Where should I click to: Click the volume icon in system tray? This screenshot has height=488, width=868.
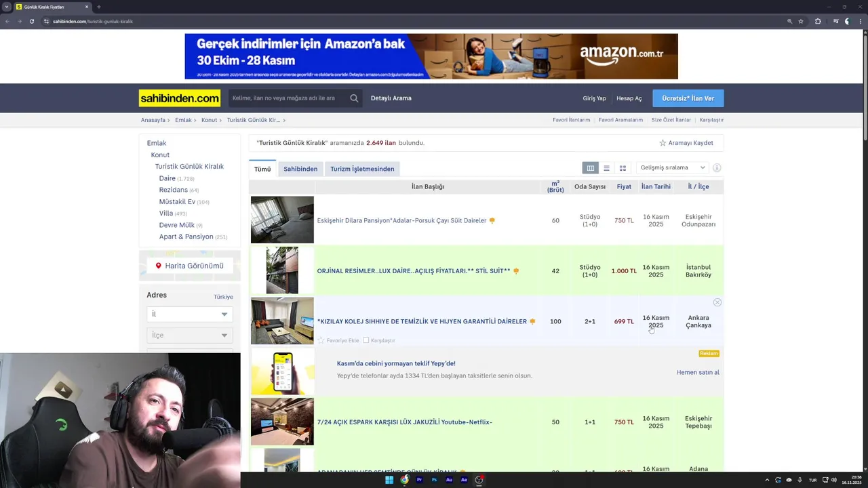pyautogui.click(x=833, y=480)
